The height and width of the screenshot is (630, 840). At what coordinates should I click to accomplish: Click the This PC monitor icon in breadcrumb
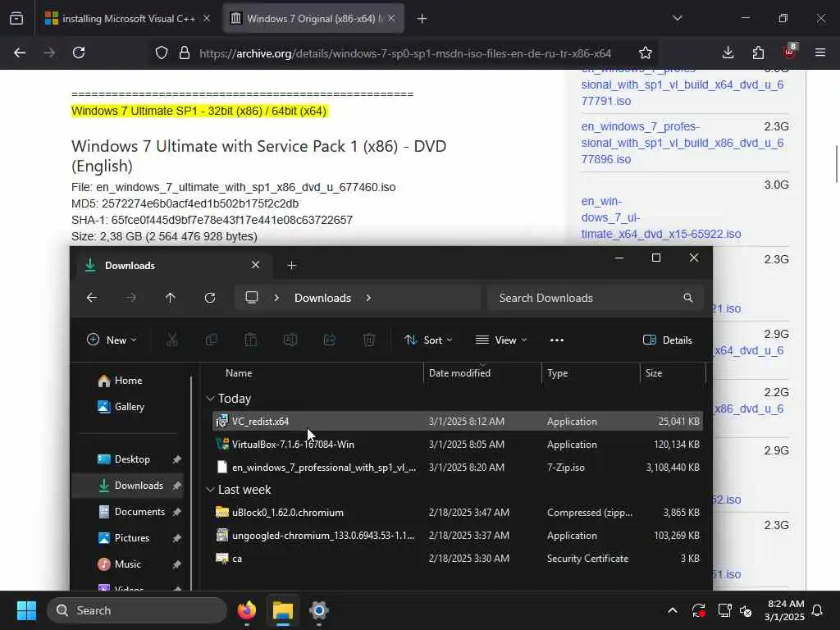[x=252, y=297]
